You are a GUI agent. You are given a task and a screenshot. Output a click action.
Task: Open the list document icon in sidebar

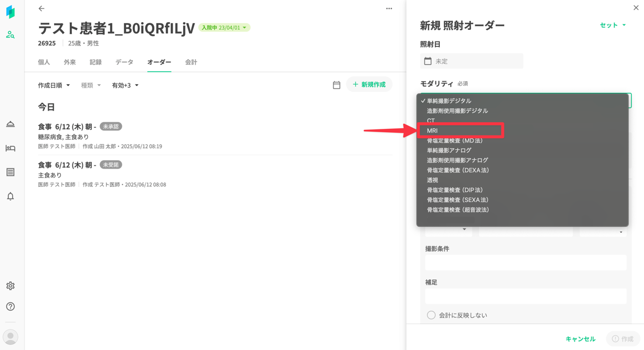11,172
